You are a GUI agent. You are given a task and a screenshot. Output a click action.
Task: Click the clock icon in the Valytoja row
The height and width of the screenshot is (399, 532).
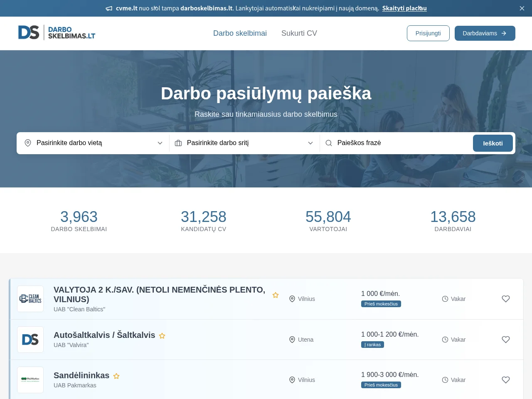click(x=445, y=299)
